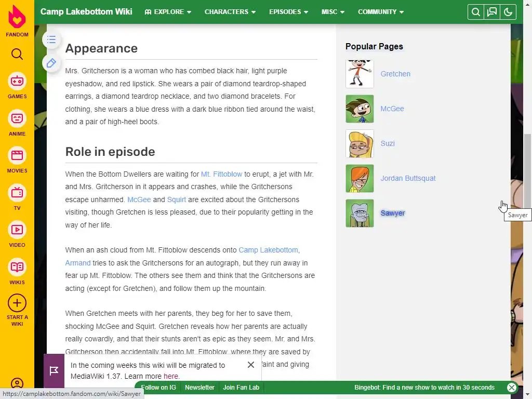Open the Sawyer popular page link
This screenshot has width=532, height=399.
(x=393, y=213)
